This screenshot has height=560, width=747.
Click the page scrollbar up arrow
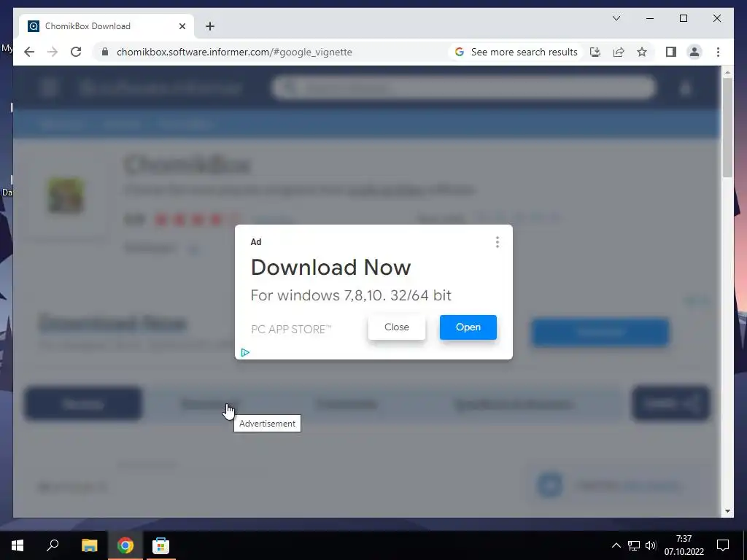(727, 72)
